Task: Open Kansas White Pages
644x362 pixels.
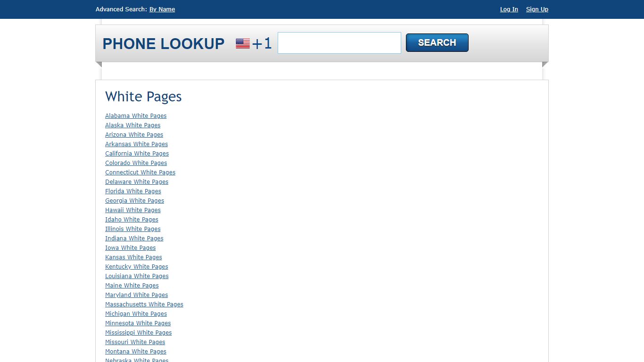Action: click(x=133, y=257)
